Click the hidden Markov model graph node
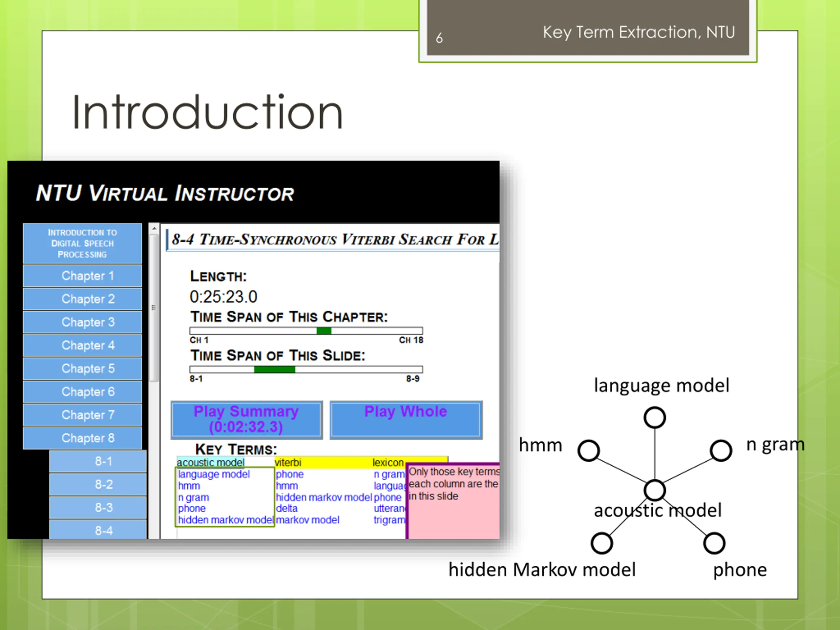Viewport: 840px width, 630px height. [601, 543]
